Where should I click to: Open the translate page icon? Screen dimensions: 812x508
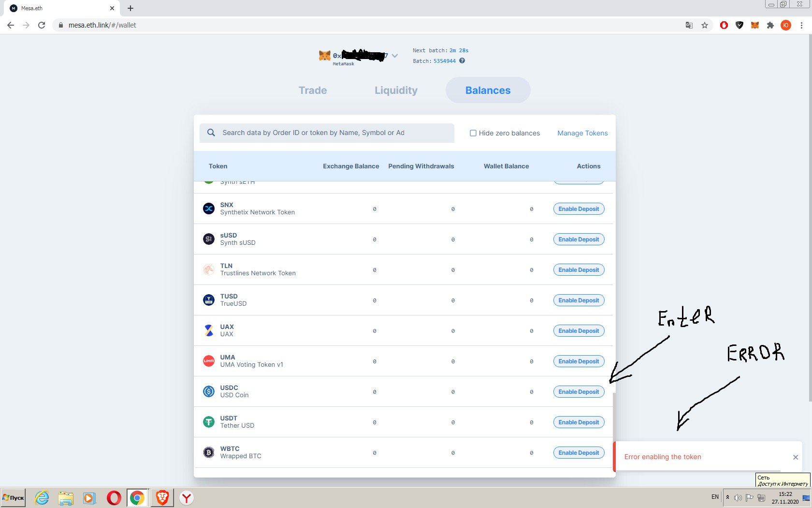click(689, 25)
